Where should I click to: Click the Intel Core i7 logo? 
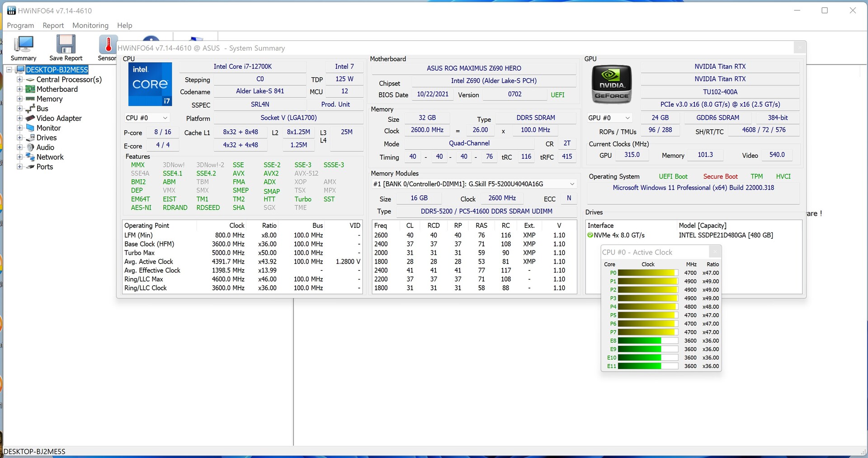[150, 84]
